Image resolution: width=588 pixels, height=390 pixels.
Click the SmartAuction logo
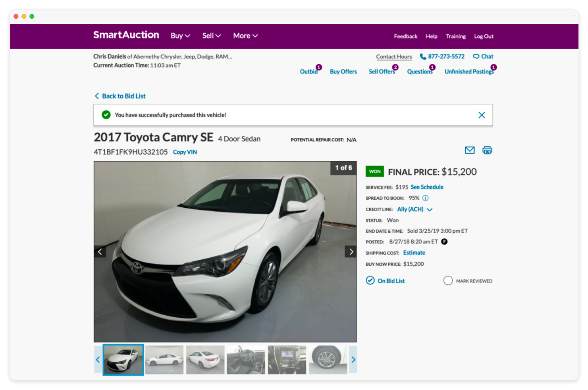pos(126,35)
